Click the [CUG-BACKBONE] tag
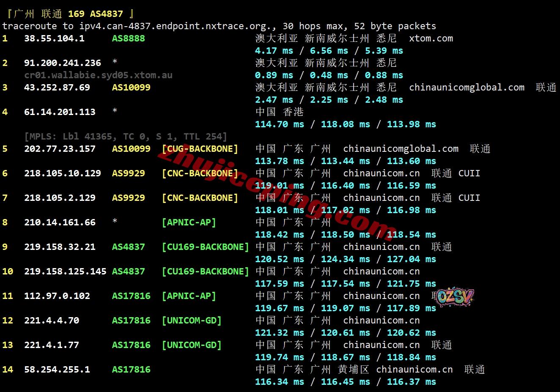The width and height of the screenshot is (560, 392). click(200, 149)
